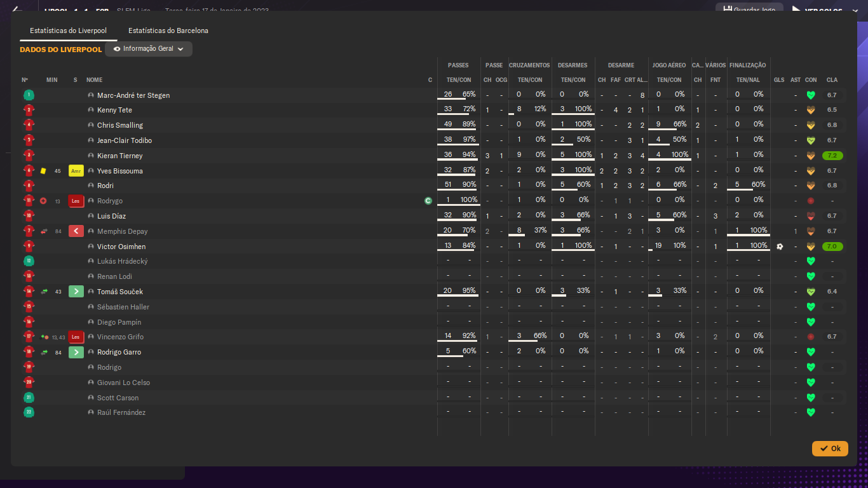868x488 pixels.
Task: Select Estatísticas do Liverpool tab
Action: 68,30
